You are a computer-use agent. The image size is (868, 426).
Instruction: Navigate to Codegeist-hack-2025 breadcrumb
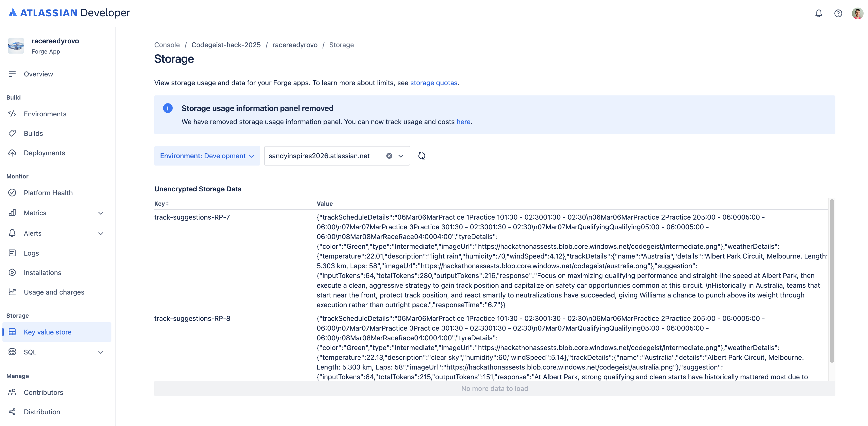226,45
